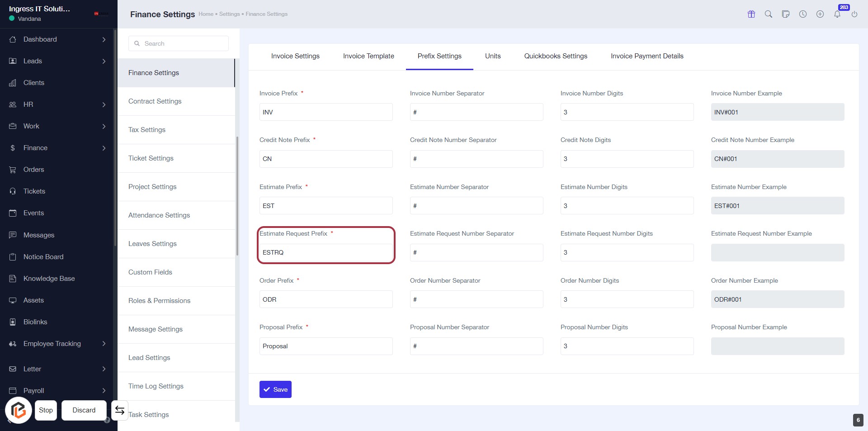This screenshot has height=431, width=868.
Task: Expand the Finance sidebar menu chevron
Action: pyautogui.click(x=104, y=148)
